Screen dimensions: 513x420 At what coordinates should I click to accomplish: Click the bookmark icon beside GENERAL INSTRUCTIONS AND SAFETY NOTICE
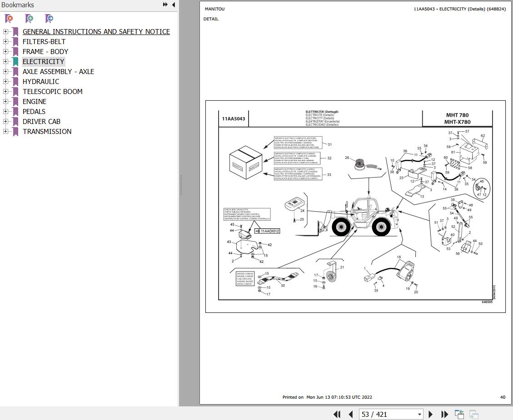pos(15,32)
